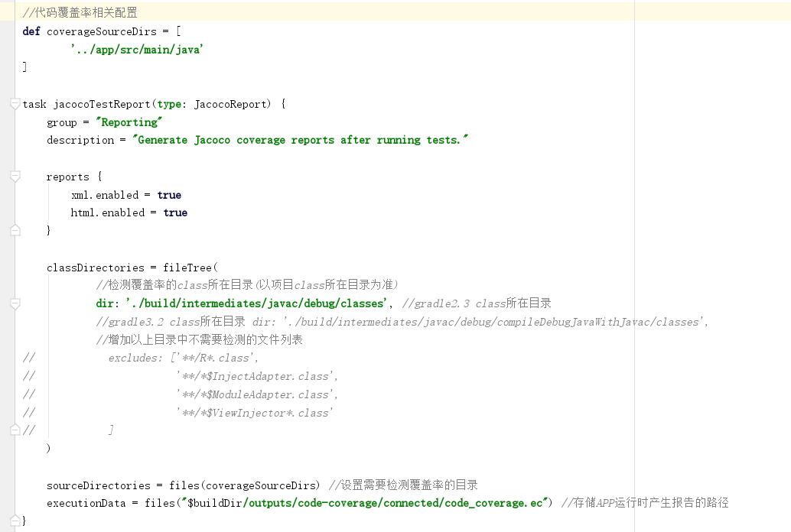Click true after html.enabled

[175, 212]
